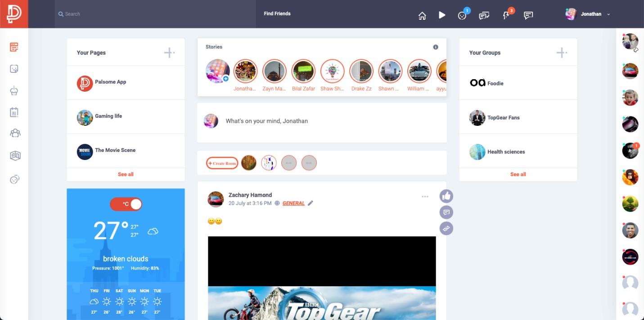Viewport: 644px width, 320px height.
Task: Open the video play icon in header
Action: coord(442,15)
